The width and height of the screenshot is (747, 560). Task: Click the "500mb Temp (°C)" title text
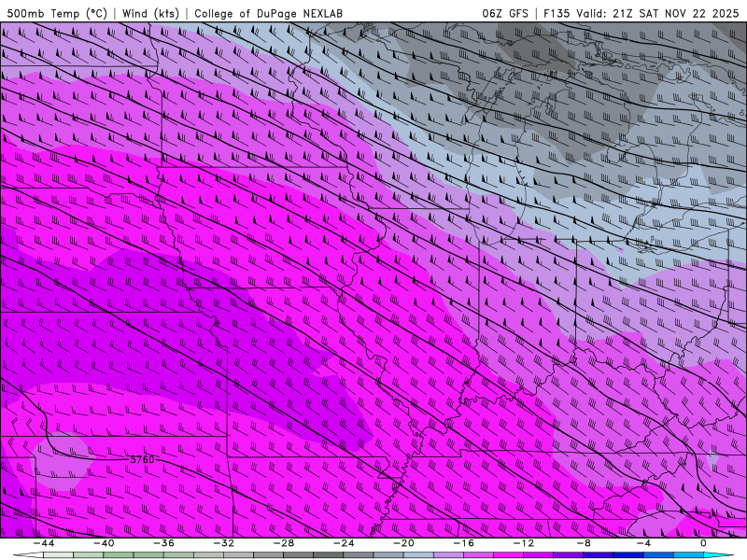coord(57,13)
